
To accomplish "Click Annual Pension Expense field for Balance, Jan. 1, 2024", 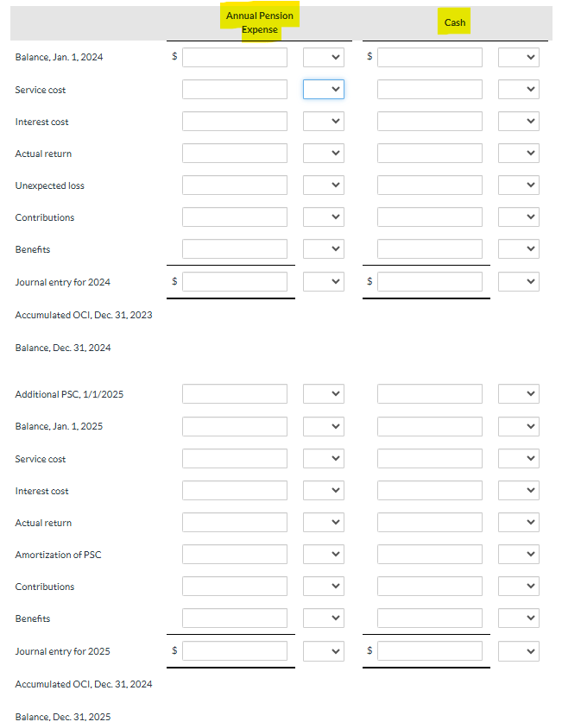I will coord(235,57).
